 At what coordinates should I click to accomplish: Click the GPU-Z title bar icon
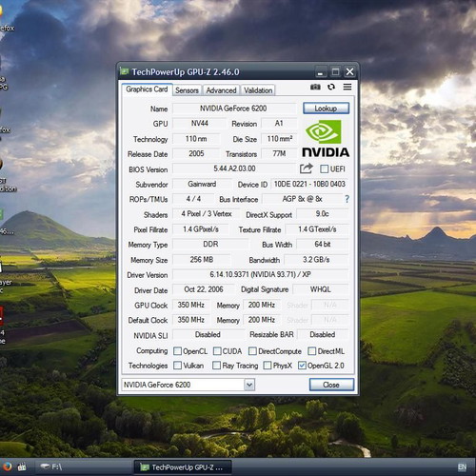point(124,71)
